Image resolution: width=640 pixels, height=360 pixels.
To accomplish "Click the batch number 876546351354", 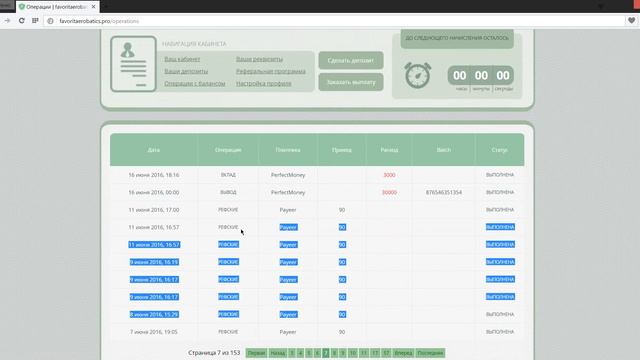I will [444, 192].
